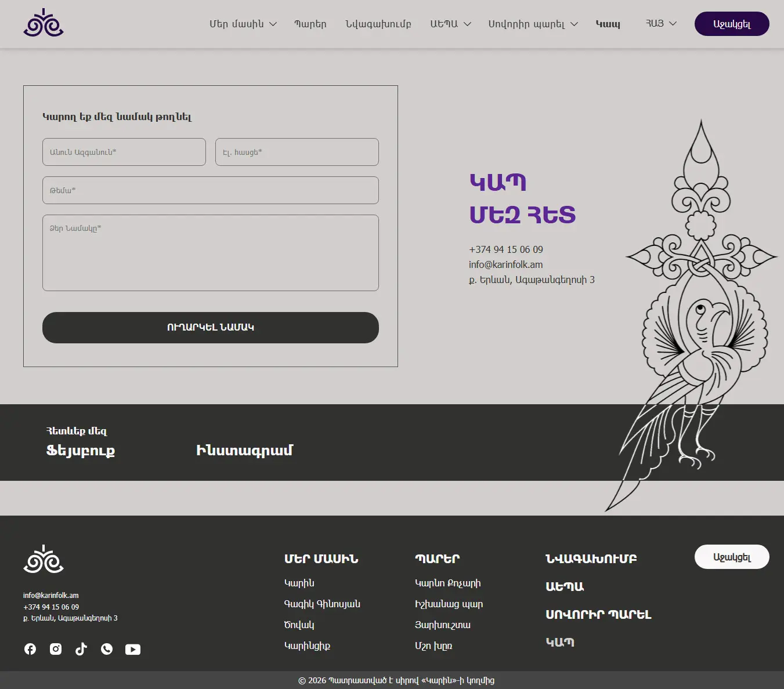Open the Instagram icon in the footer
The width and height of the screenshot is (784, 689).
[x=56, y=649]
